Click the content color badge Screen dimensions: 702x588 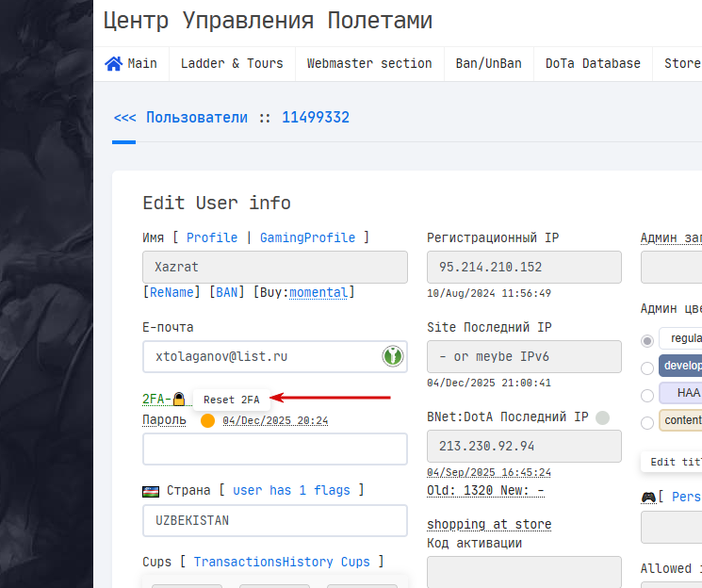click(680, 420)
